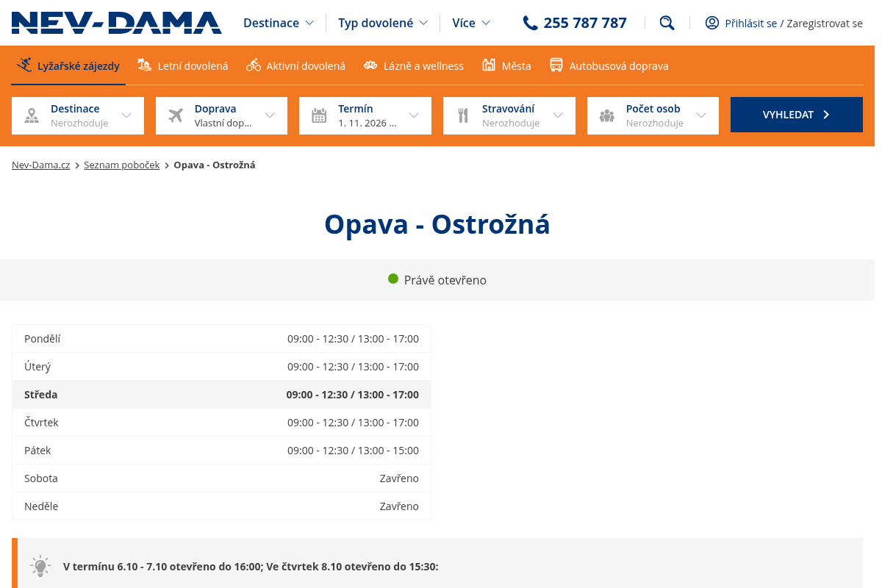The height and width of the screenshot is (588, 882).
Task: Click the Opava - Ostrožná page heading
Action: pyautogui.click(x=437, y=224)
